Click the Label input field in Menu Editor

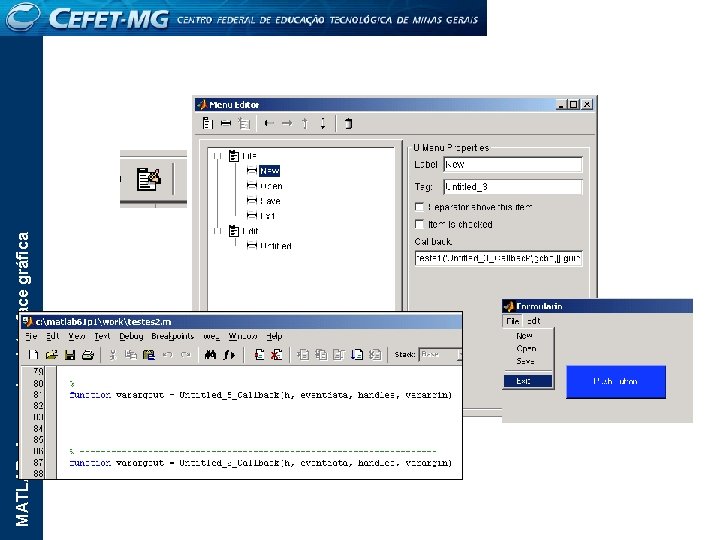[513, 164]
